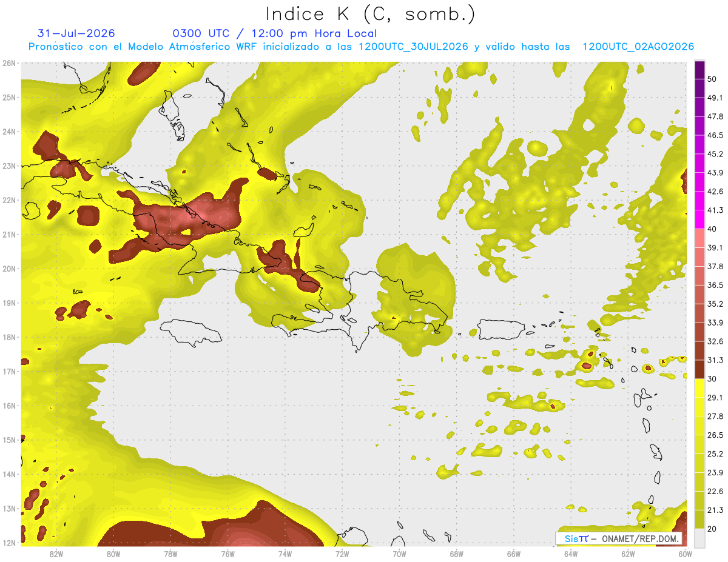Click the "82W" longitude label
Viewport: 728px width, 562px height.
[x=56, y=554]
